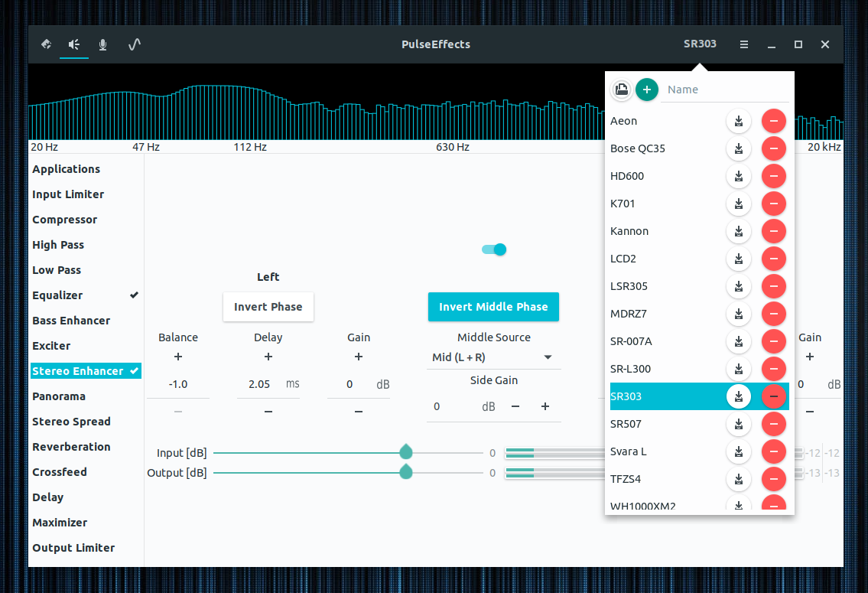Expand the left channel Balance stepper

click(x=178, y=357)
